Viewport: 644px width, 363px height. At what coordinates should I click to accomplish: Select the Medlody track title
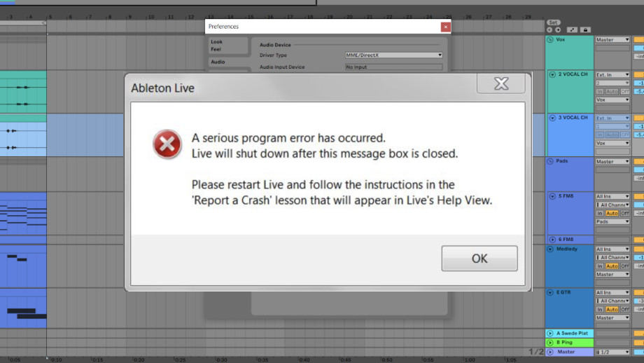coord(567,249)
